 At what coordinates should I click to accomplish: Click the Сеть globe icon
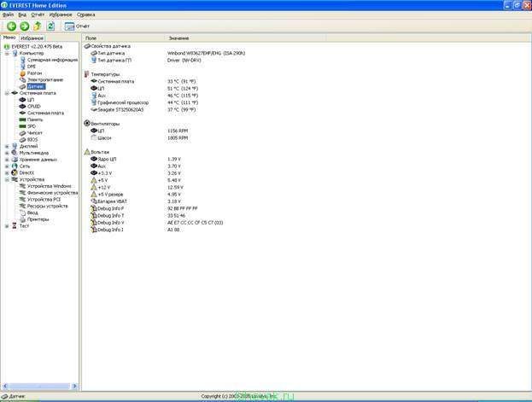coord(15,166)
